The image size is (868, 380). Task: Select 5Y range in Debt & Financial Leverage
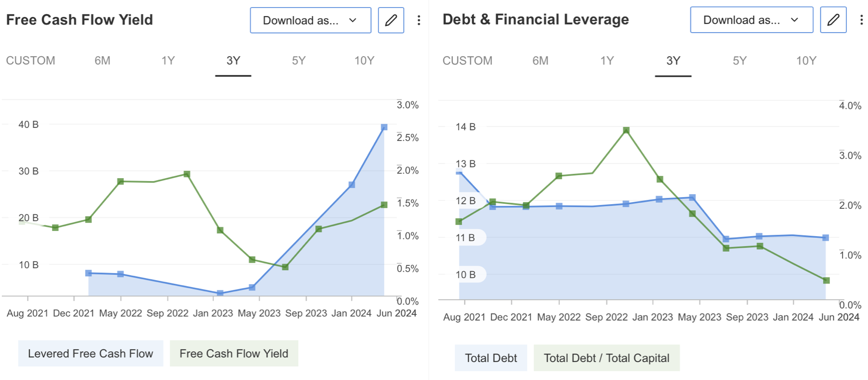coord(739,61)
